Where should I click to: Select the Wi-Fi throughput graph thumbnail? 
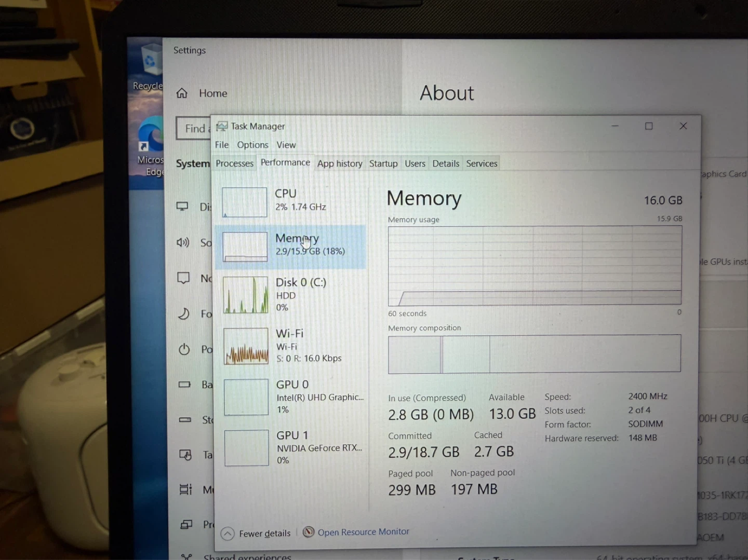[246, 346]
